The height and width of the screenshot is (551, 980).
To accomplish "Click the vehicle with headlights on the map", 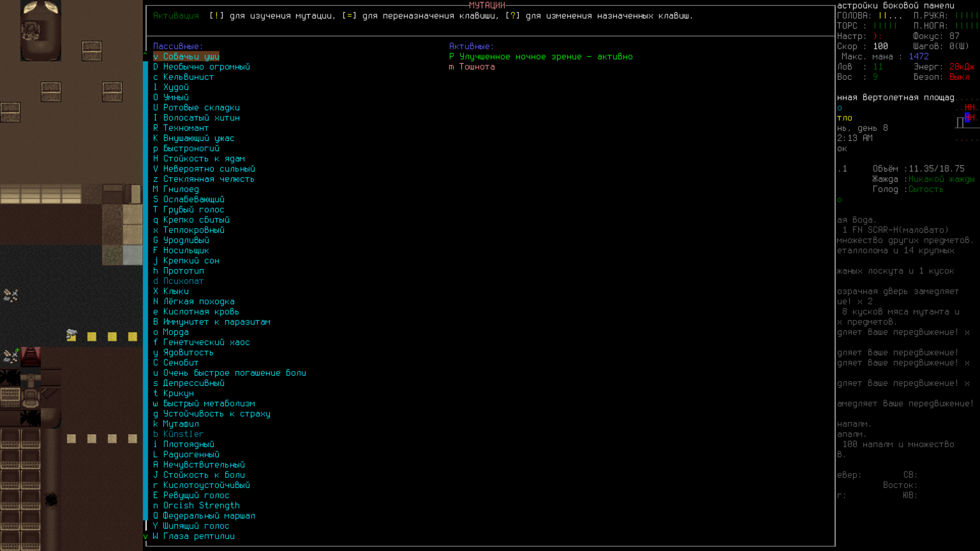I will [40, 31].
